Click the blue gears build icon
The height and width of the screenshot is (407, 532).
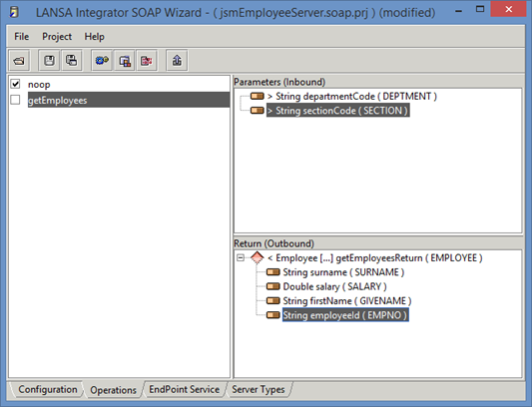(102, 61)
